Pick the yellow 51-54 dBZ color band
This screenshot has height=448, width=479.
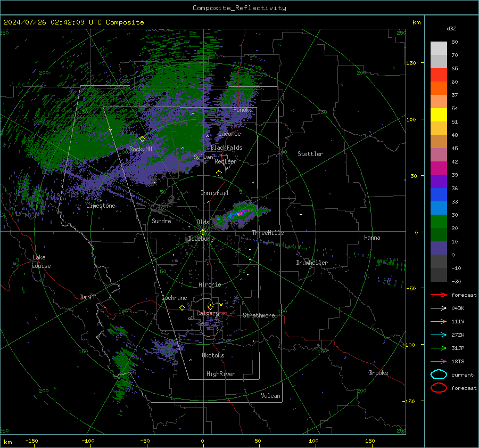coord(439,115)
